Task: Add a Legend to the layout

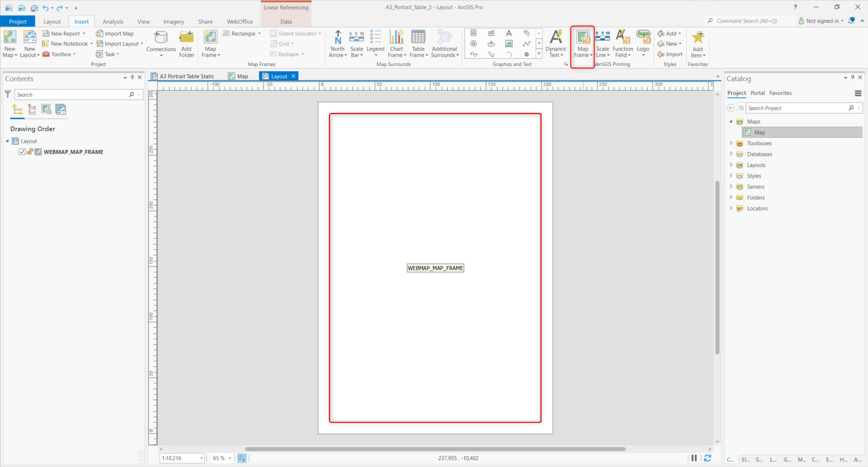Action: 375,43
